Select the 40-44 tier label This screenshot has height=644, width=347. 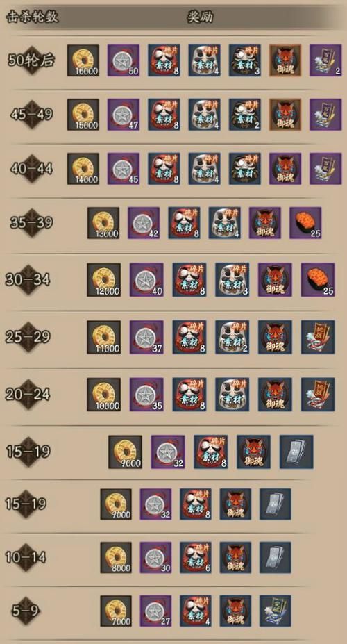click(32, 168)
